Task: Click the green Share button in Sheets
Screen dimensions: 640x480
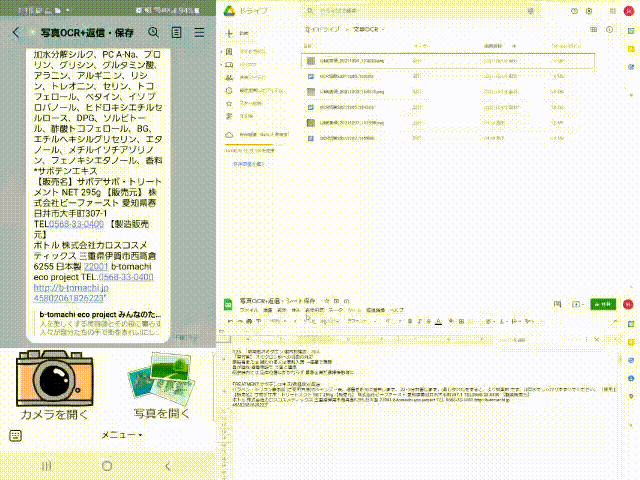Action: [x=603, y=304]
